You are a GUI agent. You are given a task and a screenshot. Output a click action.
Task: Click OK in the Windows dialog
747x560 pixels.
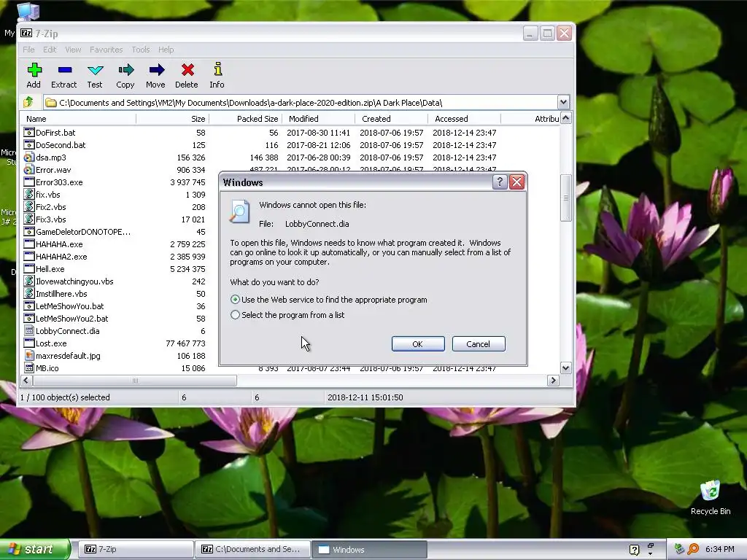click(x=418, y=344)
